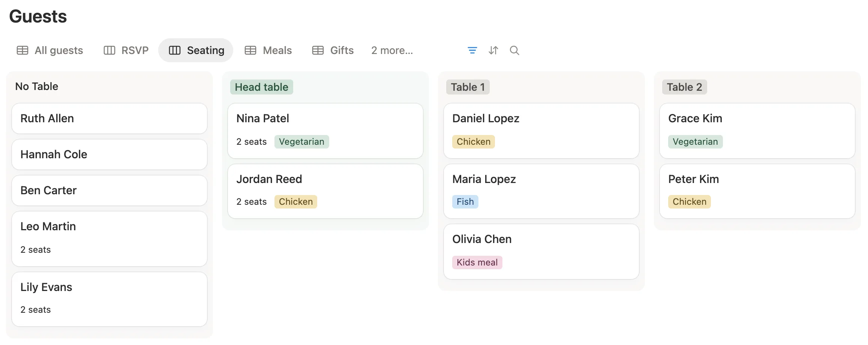Click the table icon beside Gifts
The image size is (868, 345).
click(x=318, y=50)
